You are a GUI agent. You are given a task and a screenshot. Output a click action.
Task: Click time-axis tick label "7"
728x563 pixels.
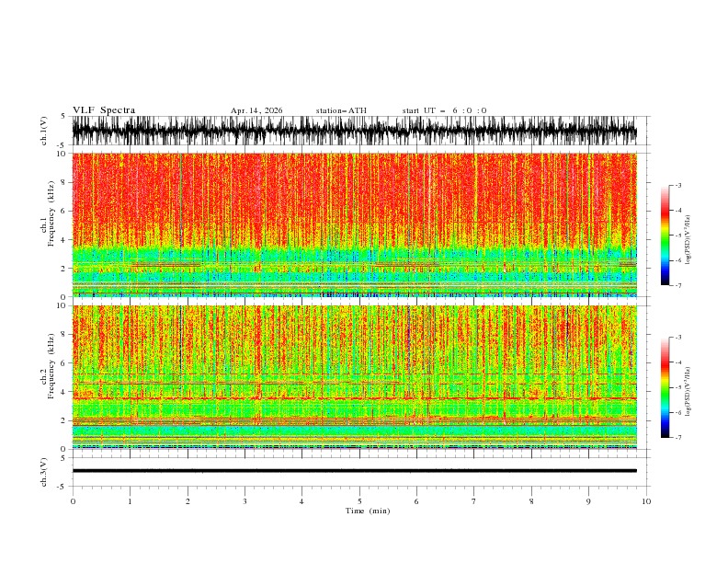(474, 501)
